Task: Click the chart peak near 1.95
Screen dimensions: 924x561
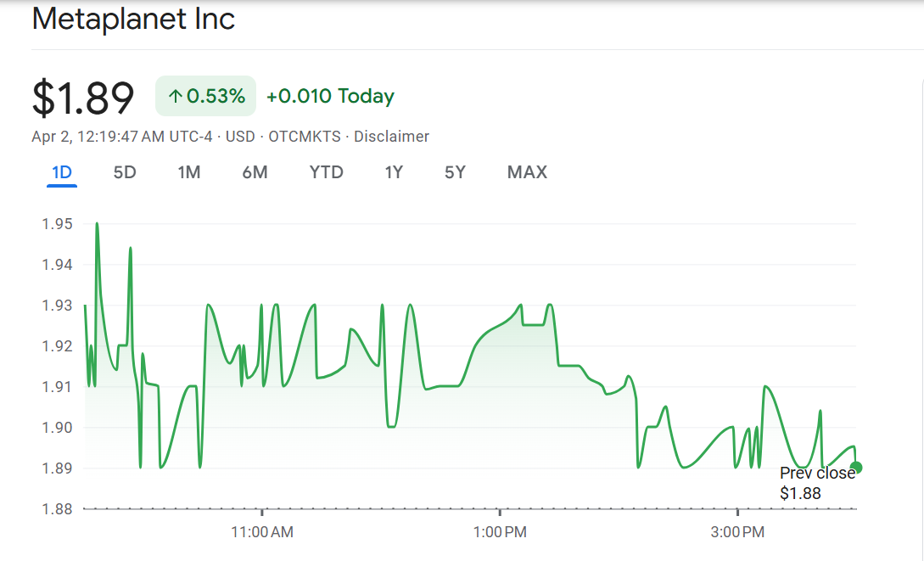Action: click(96, 223)
